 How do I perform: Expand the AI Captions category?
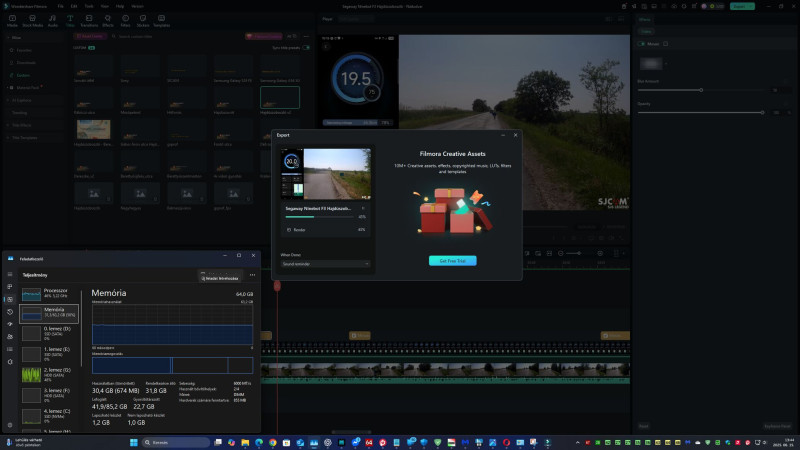pos(8,100)
